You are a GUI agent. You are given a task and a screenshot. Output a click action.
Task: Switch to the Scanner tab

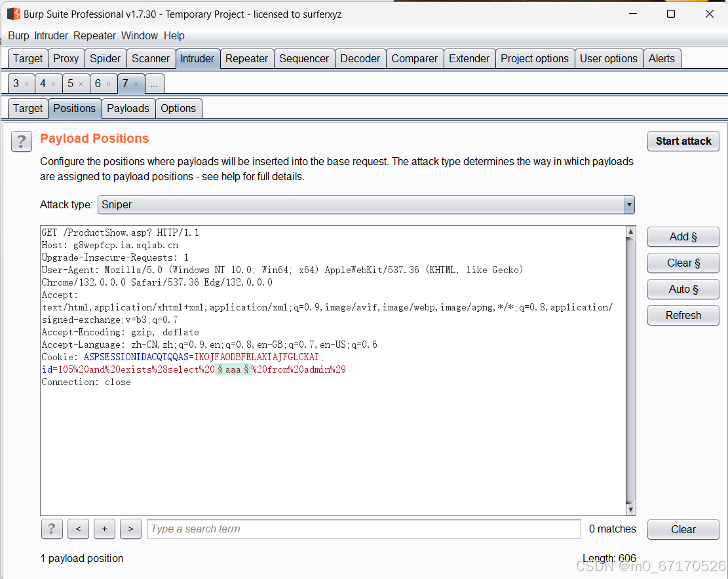[151, 58]
